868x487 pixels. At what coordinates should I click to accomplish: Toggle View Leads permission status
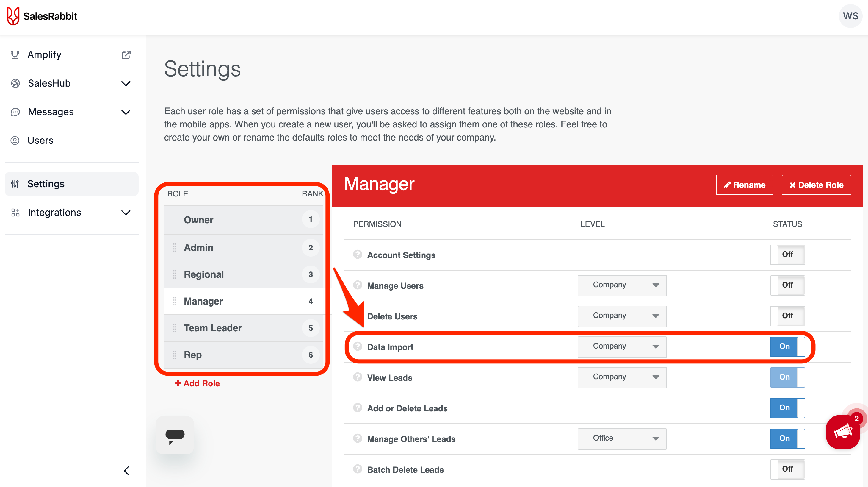pos(787,377)
